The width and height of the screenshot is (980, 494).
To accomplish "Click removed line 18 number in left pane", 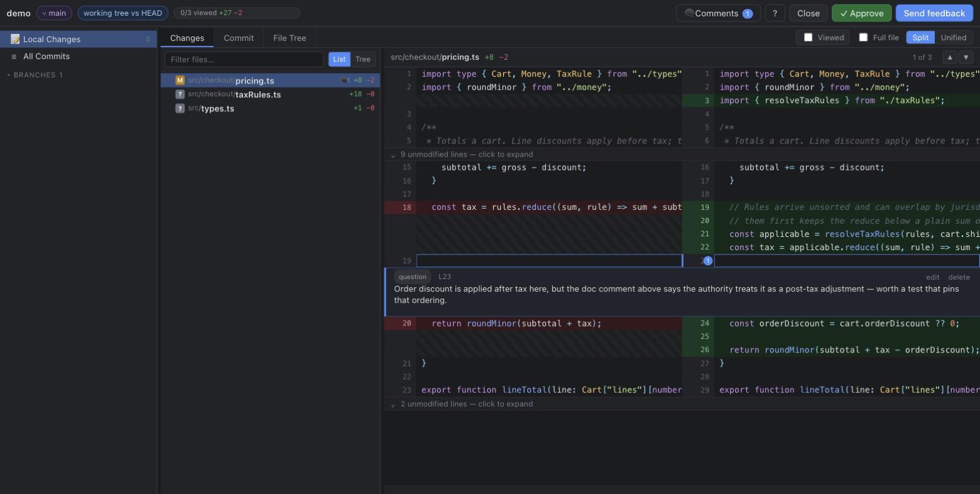I will point(406,207).
